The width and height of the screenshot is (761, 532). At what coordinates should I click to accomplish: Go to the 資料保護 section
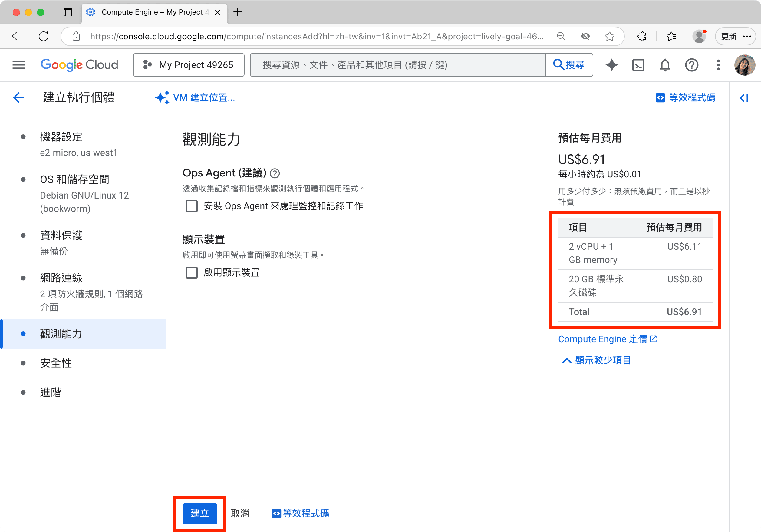(x=83, y=243)
